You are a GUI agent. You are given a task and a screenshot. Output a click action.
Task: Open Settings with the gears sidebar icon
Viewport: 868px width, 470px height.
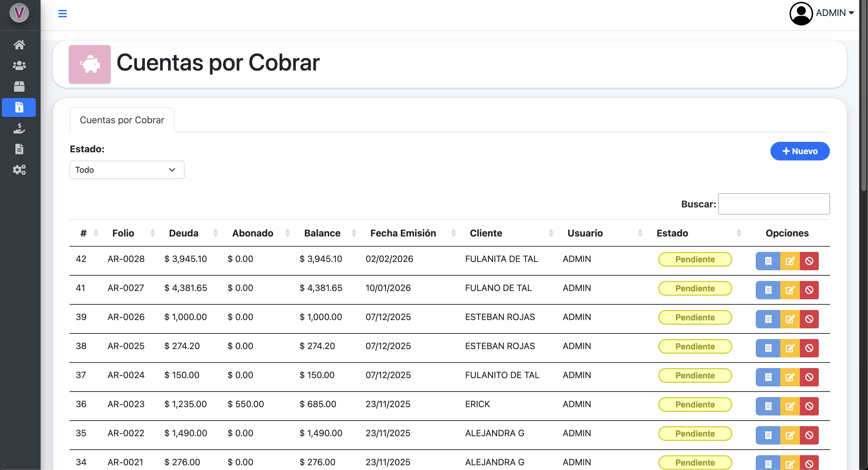tap(19, 170)
